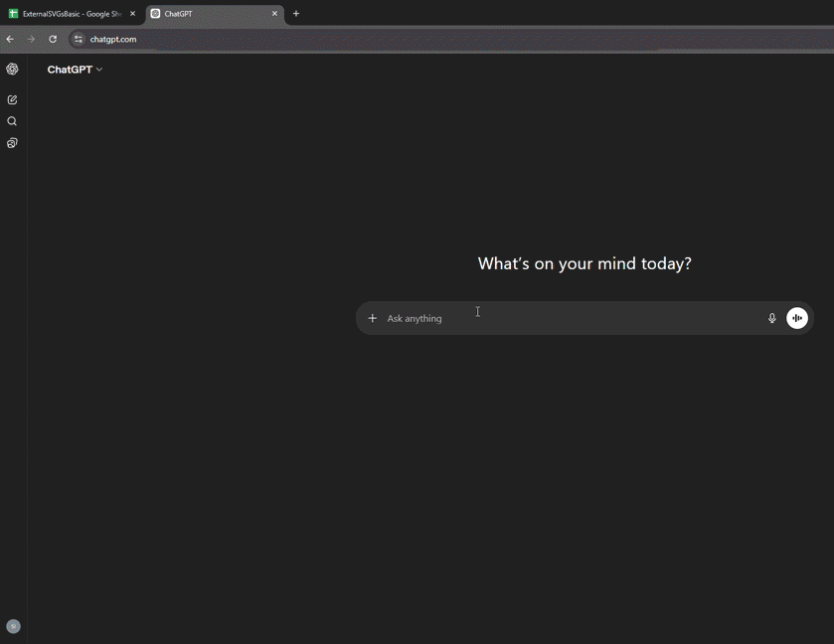
Task: Expand the chevron next to ChatGPT heading
Action: pyautogui.click(x=100, y=69)
